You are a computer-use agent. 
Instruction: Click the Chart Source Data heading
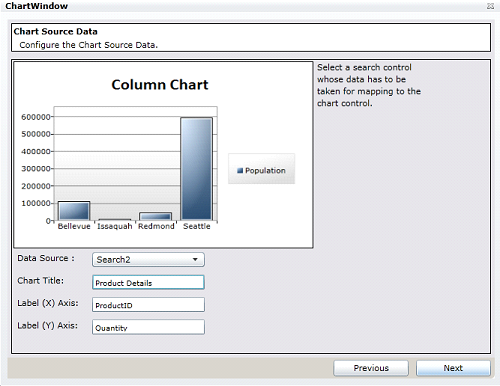click(x=55, y=31)
